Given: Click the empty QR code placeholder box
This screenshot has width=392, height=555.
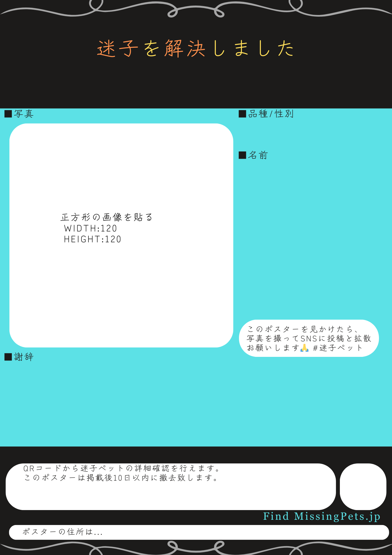Looking at the screenshot, I should (x=363, y=487).
